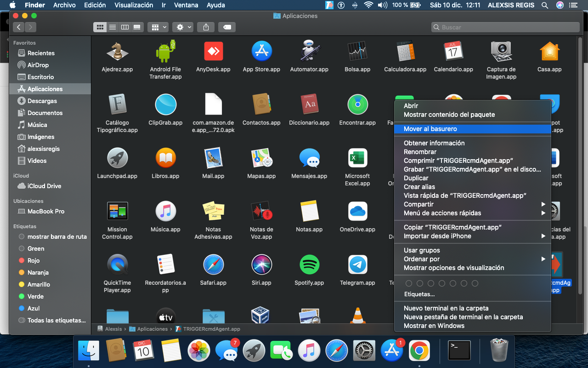
Task: Open Trash in the Dock
Action: [499, 351]
